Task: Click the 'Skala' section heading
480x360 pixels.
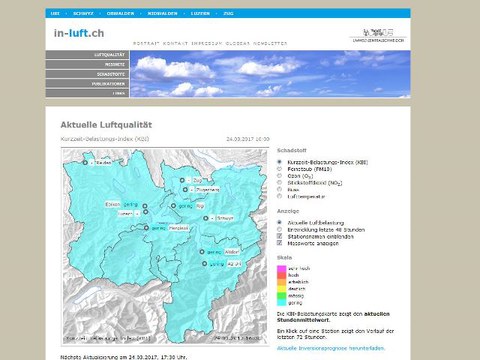Action: coord(284,258)
